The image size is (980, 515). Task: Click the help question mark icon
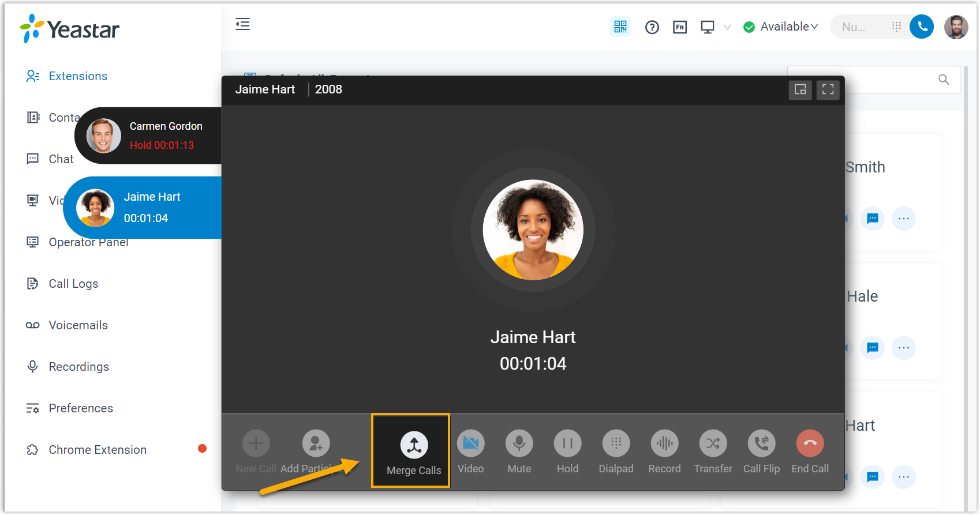(652, 27)
